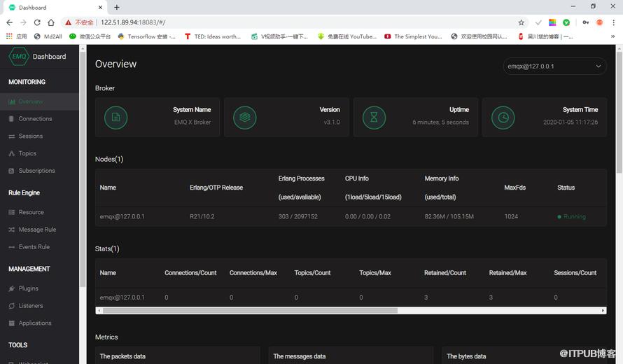Click the Message Rule shuffle icon
The image size is (623, 364).
point(11,230)
